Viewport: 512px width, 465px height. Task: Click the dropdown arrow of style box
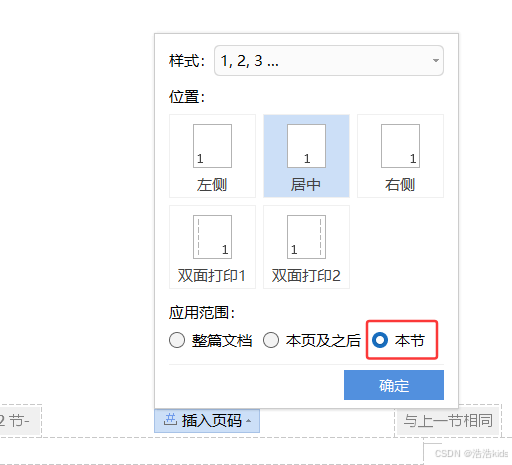(435, 61)
